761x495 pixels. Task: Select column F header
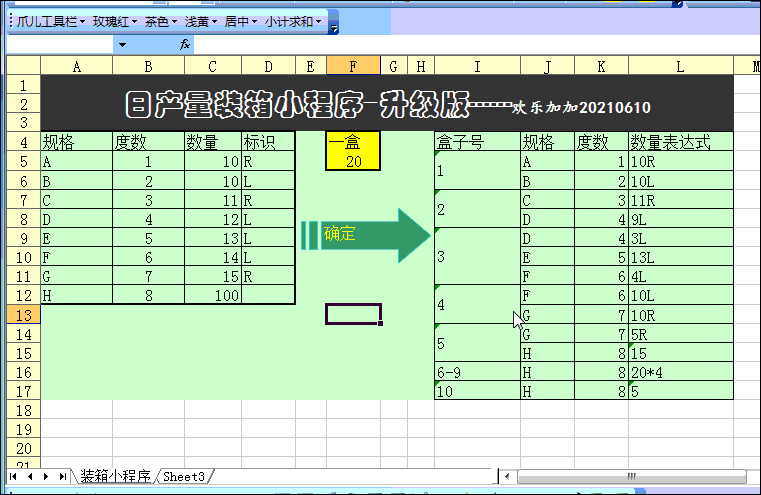point(353,66)
